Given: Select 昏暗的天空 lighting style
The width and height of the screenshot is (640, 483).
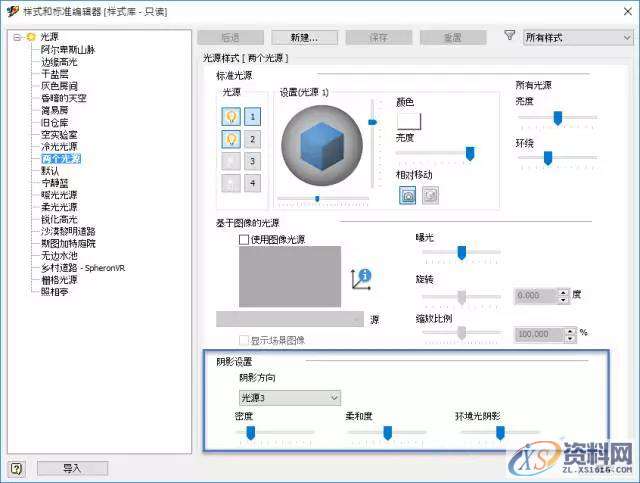Looking at the screenshot, I should 64,98.
